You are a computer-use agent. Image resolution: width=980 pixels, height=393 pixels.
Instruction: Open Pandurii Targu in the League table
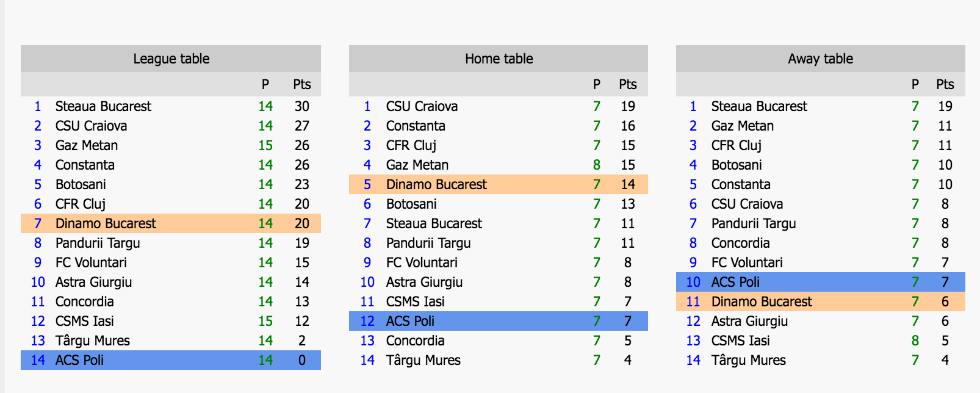[x=98, y=243]
